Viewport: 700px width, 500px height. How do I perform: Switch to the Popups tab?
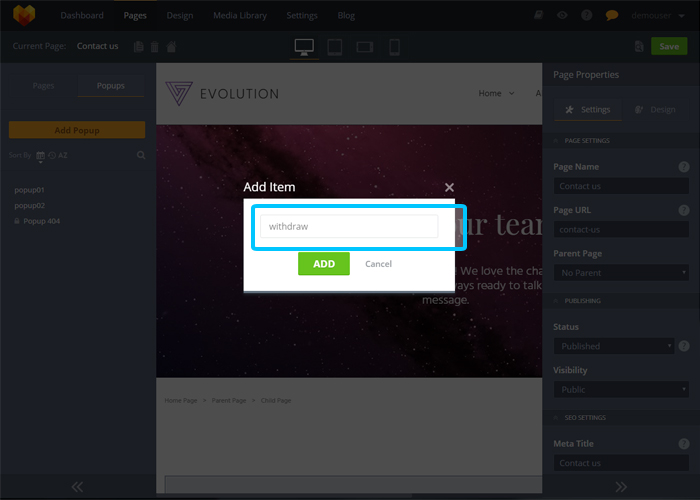(111, 86)
